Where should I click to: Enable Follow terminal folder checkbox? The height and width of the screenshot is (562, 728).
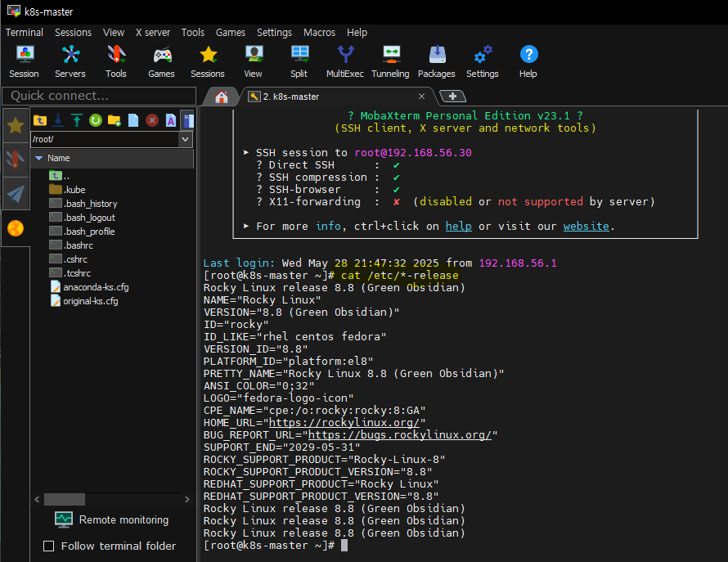coord(48,546)
